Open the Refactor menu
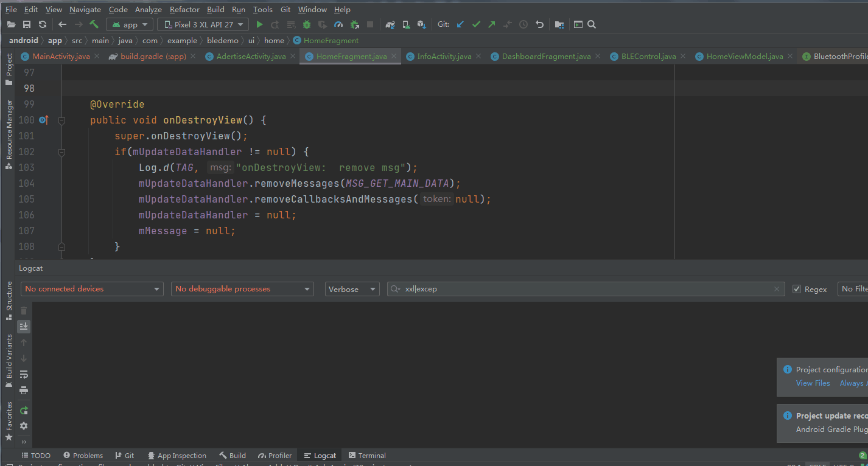This screenshot has height=466, width=868. click(x=184, y=9)
